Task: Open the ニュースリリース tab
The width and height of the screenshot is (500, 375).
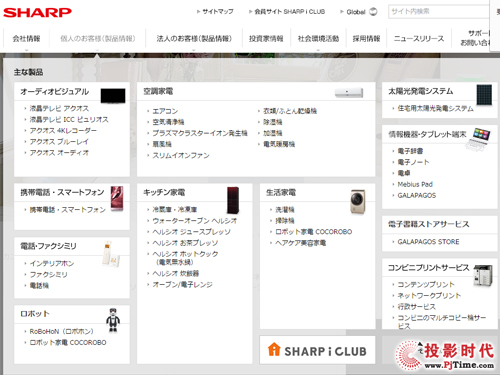Action: tap(419, 39)
